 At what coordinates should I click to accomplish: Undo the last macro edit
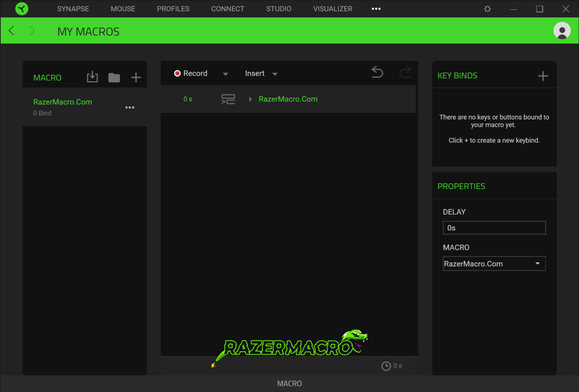point(377,72)
